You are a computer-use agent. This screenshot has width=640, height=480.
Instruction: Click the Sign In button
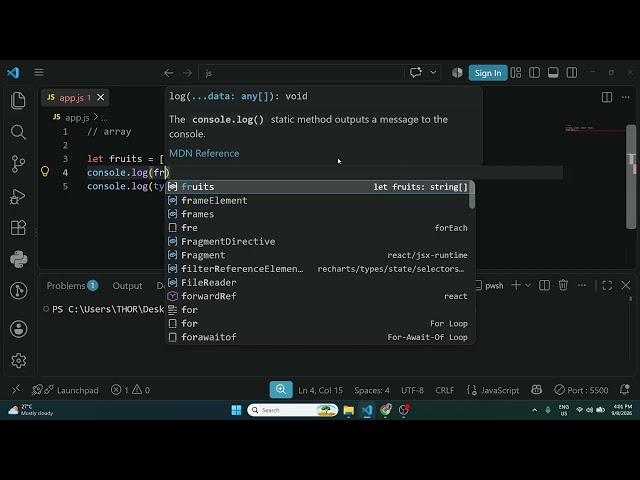[x=488, y=73]
